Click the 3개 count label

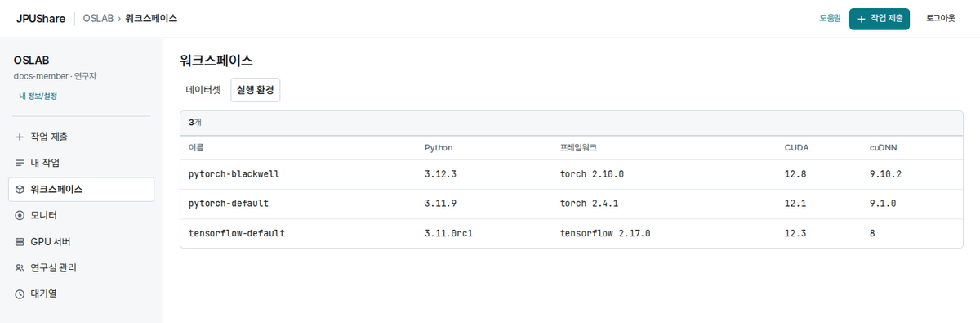click(x=195, y=122)
